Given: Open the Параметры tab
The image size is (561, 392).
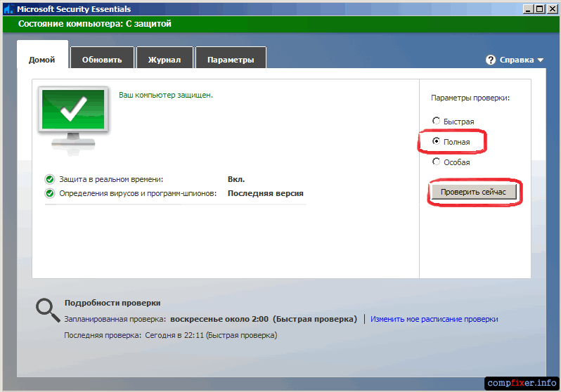Looking at the screenshot, I should (231, 58).
